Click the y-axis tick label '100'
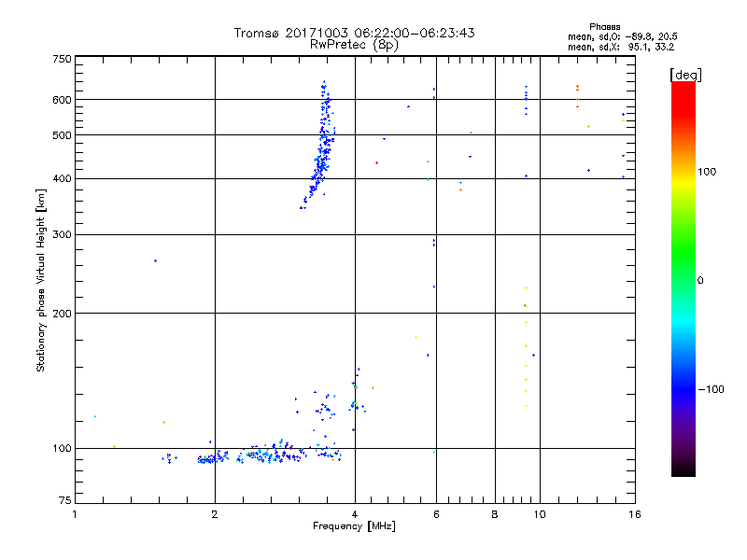The height and width of the screenshot is (560, 747). click(x=62, y=448)
